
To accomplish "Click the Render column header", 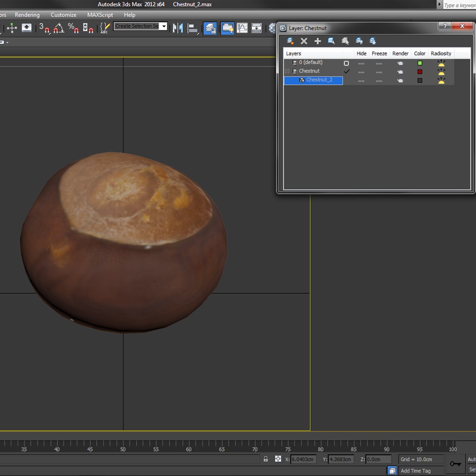I will click(x=400, y=53).
